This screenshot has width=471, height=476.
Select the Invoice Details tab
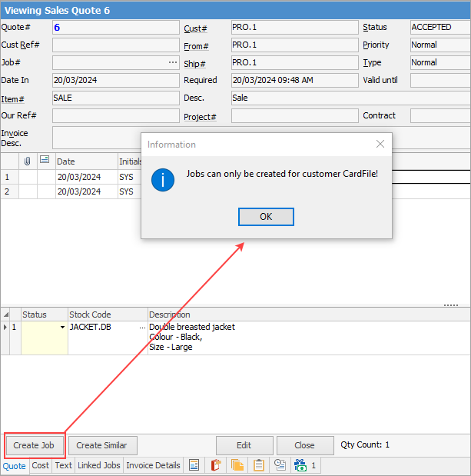pos(154,465)
